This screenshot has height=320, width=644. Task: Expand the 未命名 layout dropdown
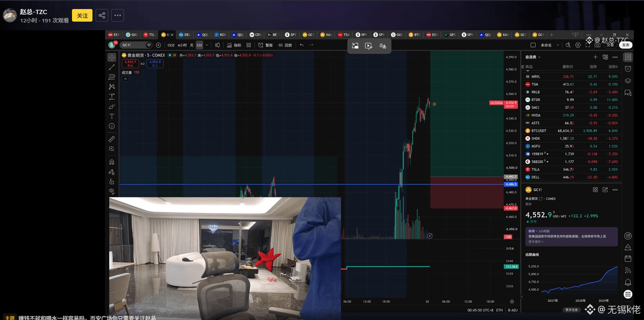pyautogui.click(x=558, y=45)
